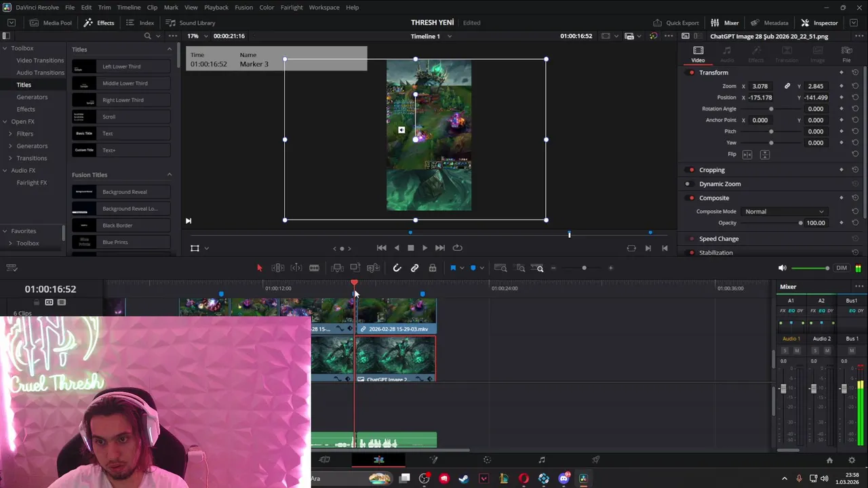Open the Workspace menu
Image resolution: width=868 pixels, height=488 pixels.
(x=324, y=7)
